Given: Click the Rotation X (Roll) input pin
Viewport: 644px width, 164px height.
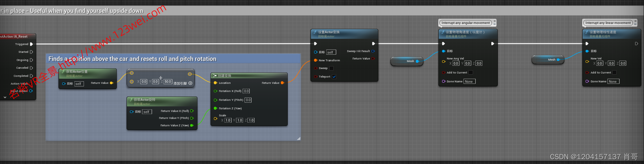Looking at the screenshot, I should pyautogui.click(x=215, y=91).
